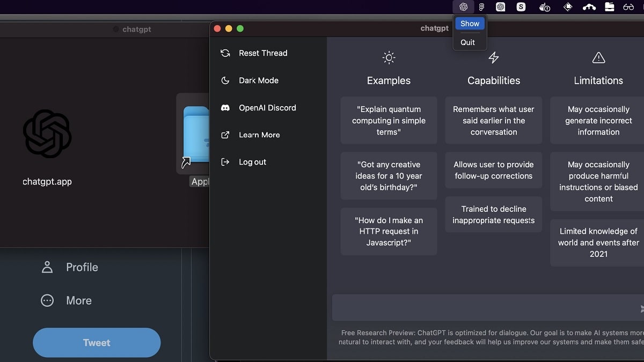Click the Capabilities heading
The width and height of the screenshot is (644, 362).
tap(494, 80)
